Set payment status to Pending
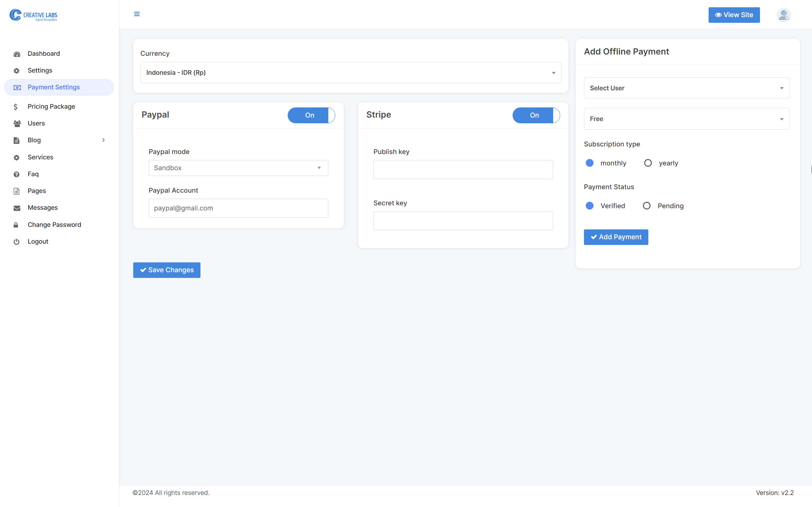Viewport: 812px width, 507px height. pyautogui.click(x=647, y=206)
